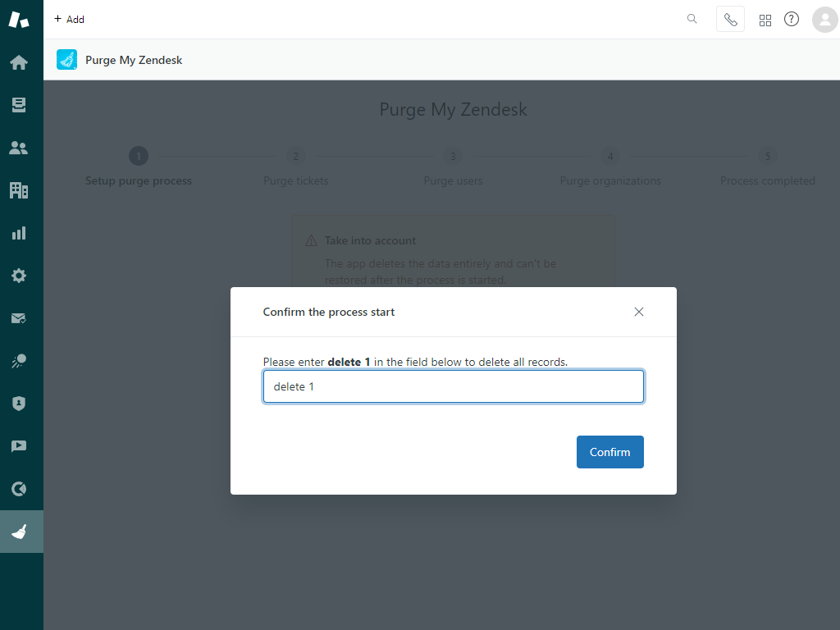The height and width of the screenshot is (630, 840).
Task: Click the Add button in the top bar
Action: coord(69,19)
